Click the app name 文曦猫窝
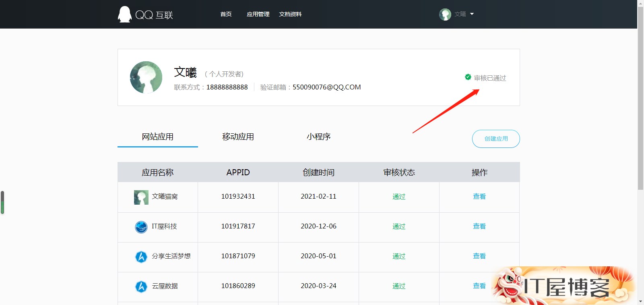This screenshot has height=305, width=644. [165, 197]
